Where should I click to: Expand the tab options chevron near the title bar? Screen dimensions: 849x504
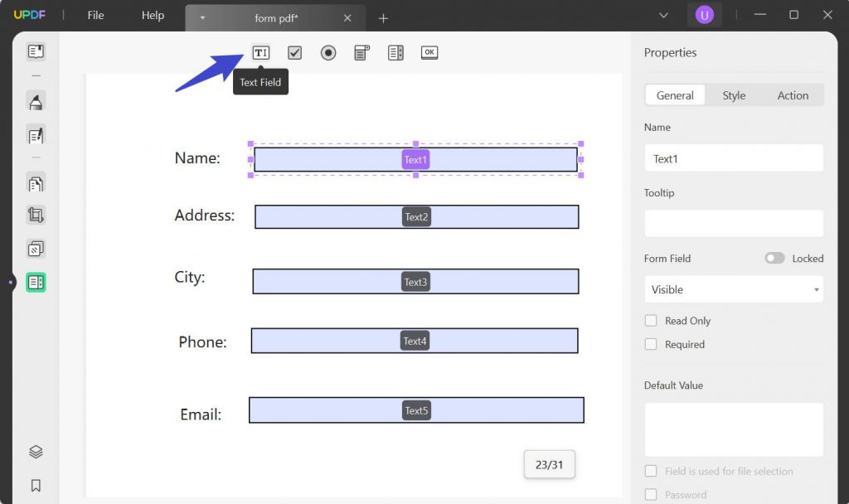pyautogui.click(x=662, y=15)
